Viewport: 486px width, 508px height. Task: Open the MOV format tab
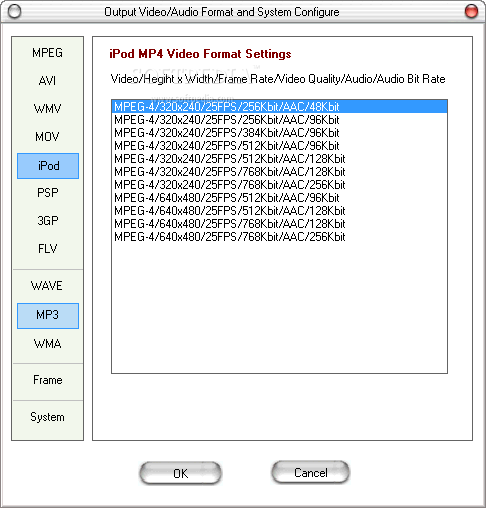pyautogui.click(x=47, y=137)
